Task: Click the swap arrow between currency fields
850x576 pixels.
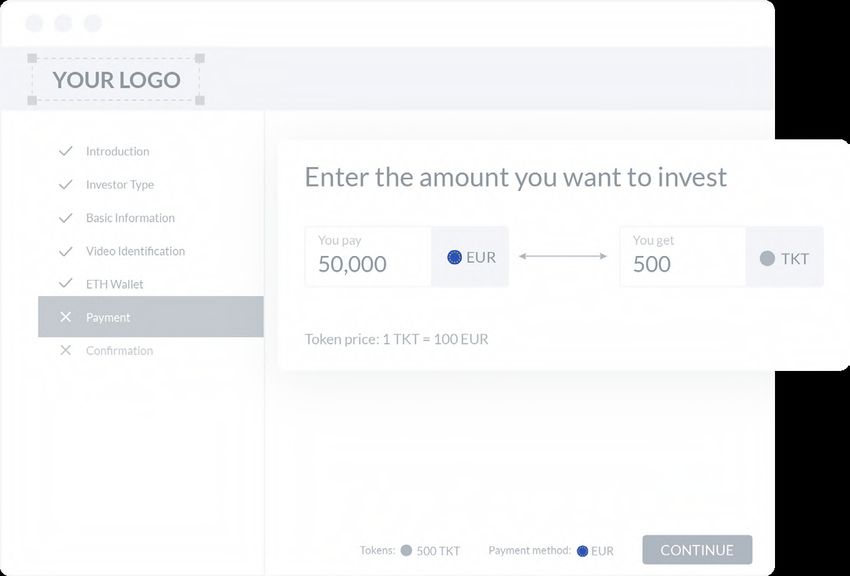Action: 563,256
